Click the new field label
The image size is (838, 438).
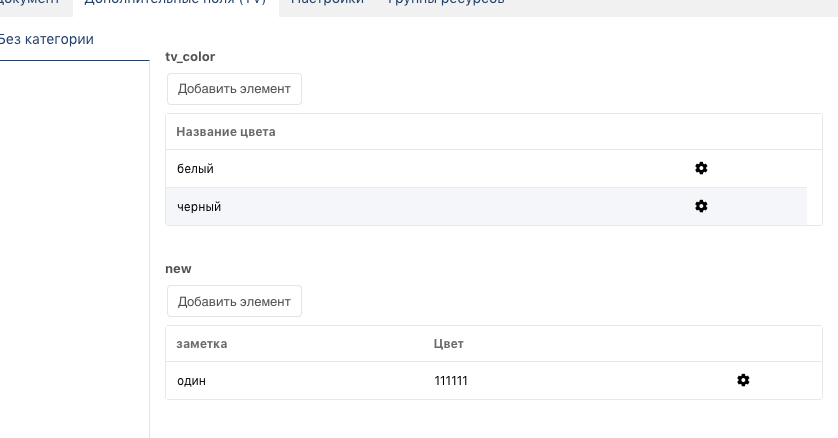(x=178, y=269)
